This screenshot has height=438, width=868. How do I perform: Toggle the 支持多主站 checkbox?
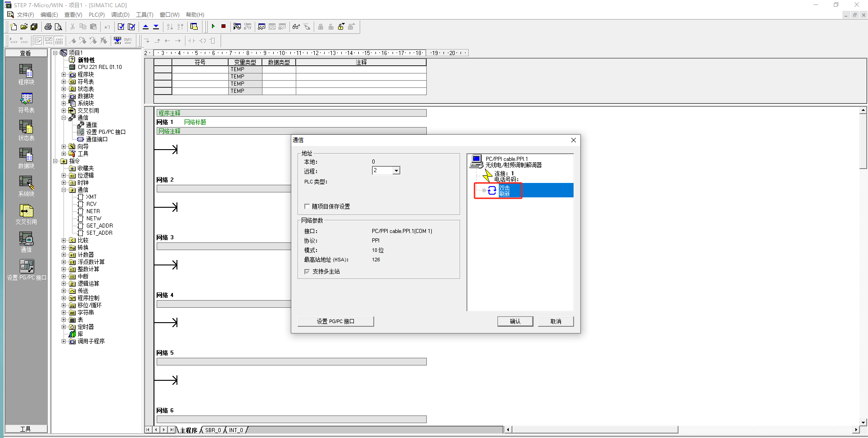[307, 272]
